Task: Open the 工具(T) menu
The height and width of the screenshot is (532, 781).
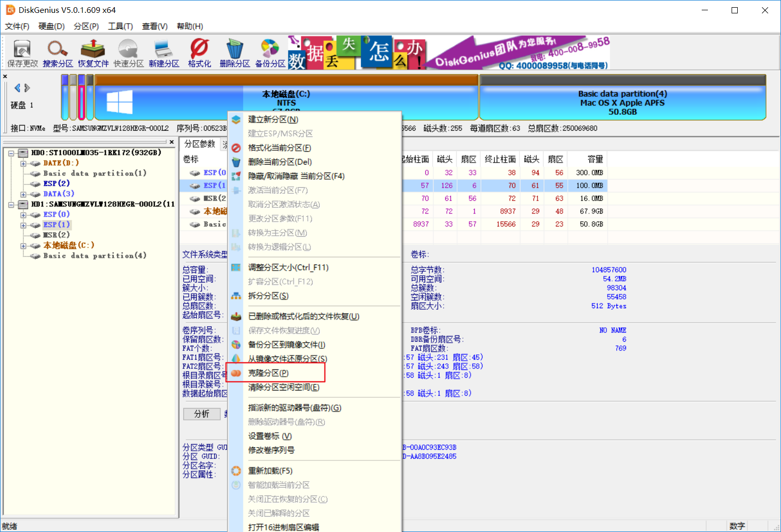Action: coord(120,26)
